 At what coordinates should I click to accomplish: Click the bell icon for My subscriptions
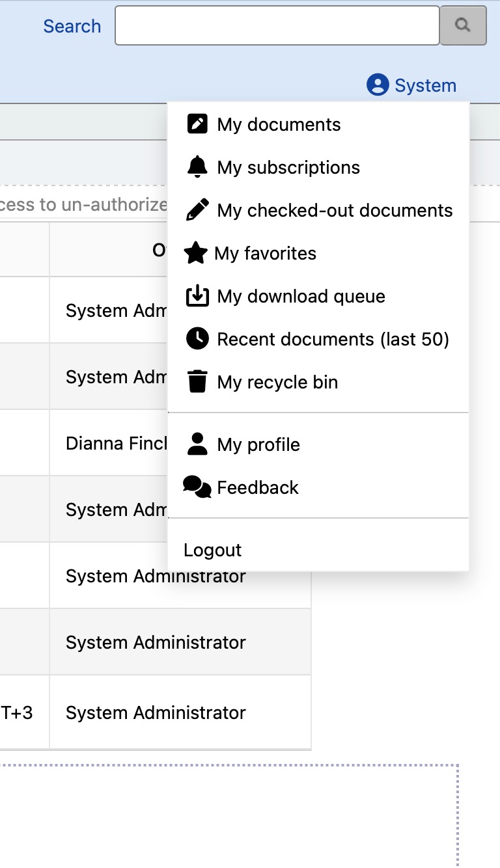[x=197, y=167]
